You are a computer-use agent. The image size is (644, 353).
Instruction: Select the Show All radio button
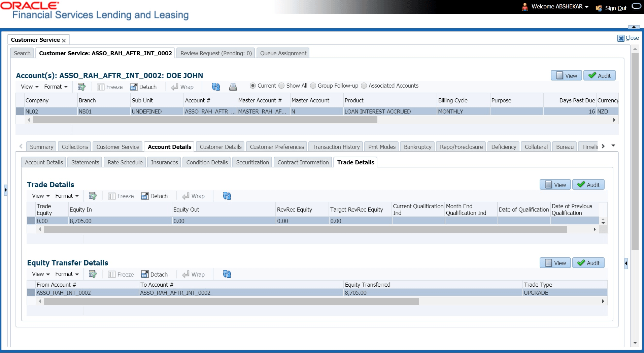(281, 86)
